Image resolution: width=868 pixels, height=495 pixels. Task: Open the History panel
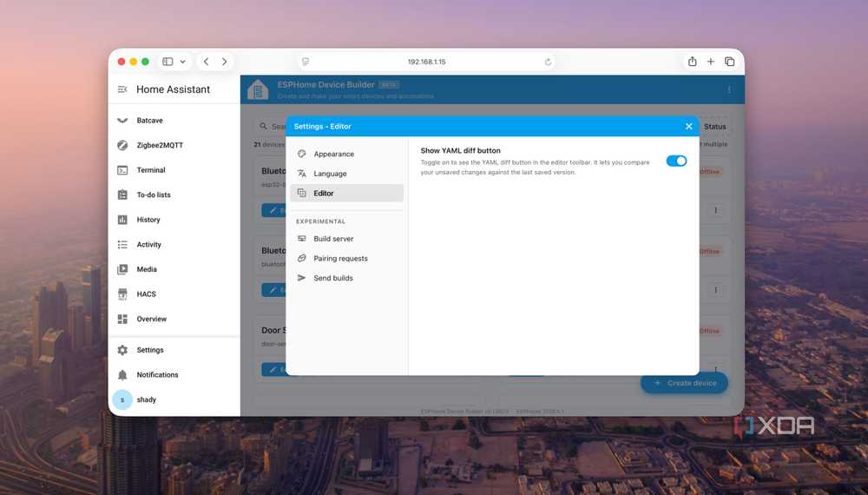click(174, 220)
